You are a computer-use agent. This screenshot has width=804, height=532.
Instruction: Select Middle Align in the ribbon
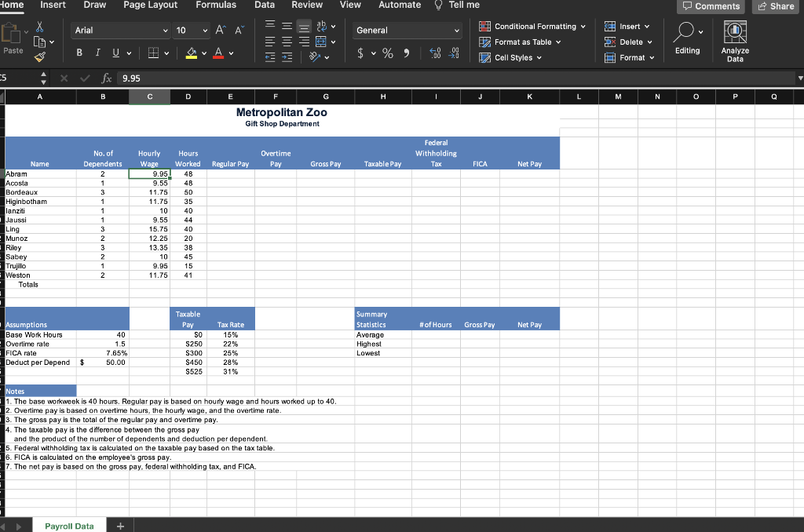[x=287, y=26]
